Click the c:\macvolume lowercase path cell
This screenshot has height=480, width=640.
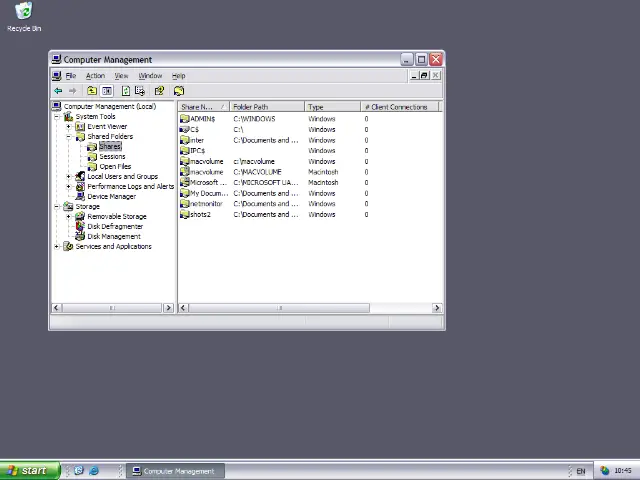254,161
